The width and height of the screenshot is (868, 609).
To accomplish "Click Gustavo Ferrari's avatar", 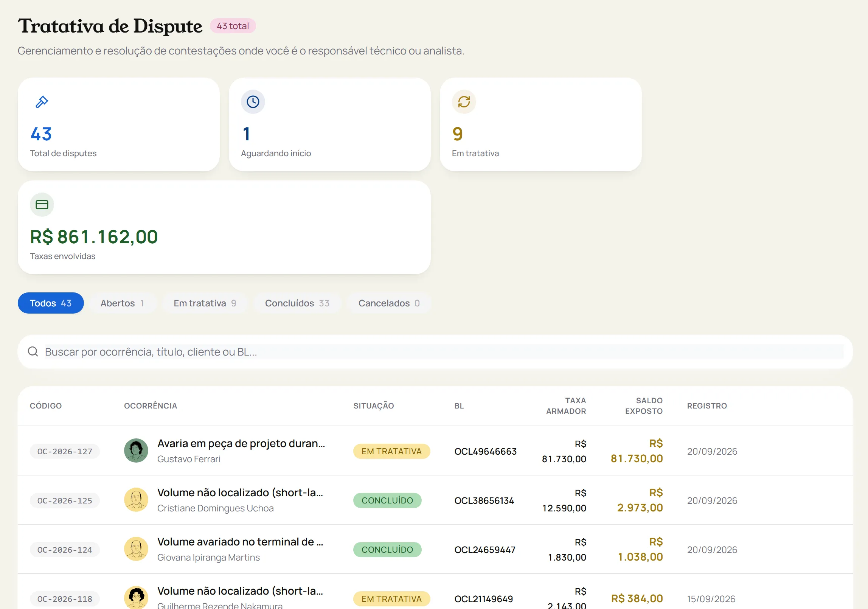I will (x=136, y=451).
